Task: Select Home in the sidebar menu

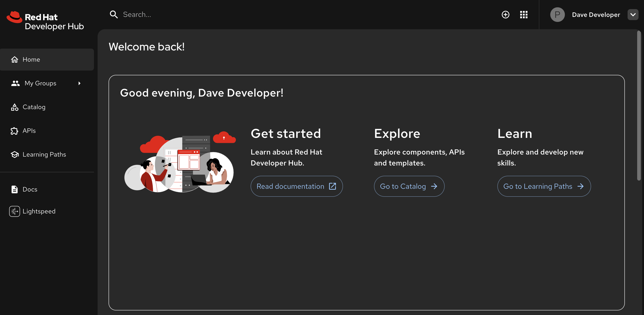Action: pyautogui.click(x=31, y=59)
